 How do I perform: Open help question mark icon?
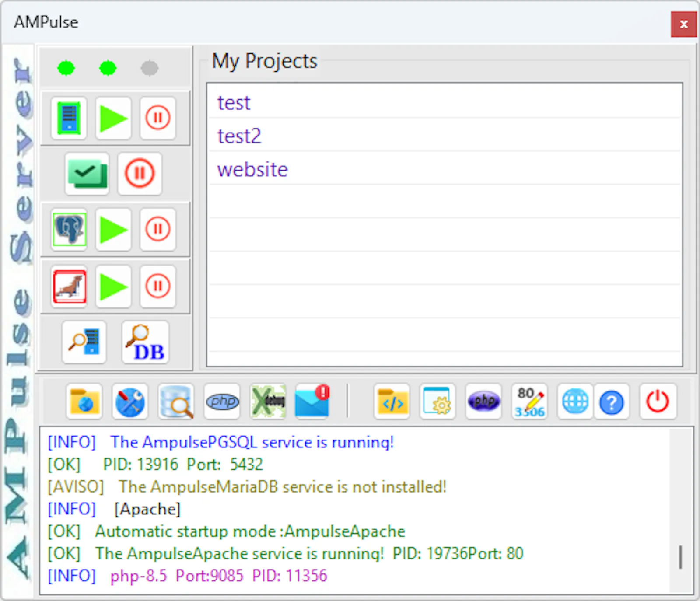pos(612,402)
